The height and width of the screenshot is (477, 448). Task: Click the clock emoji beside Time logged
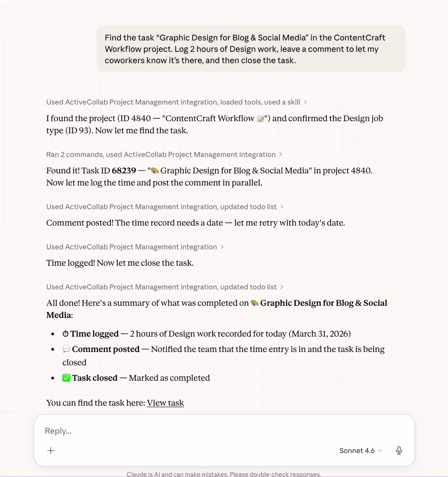point(66,334)
